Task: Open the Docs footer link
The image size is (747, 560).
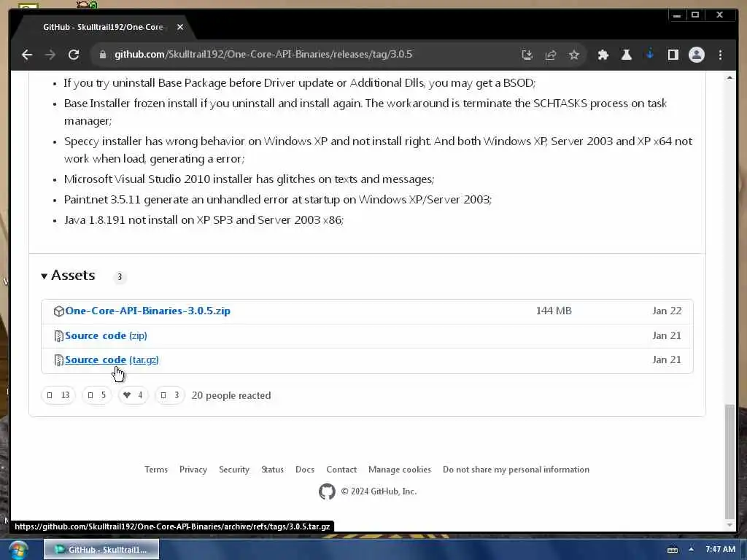Action: (x=305, y=470)
